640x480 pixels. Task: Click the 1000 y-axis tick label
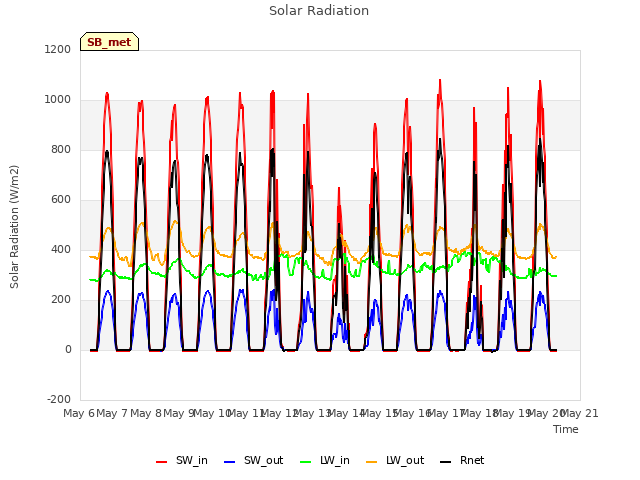coord(58,100)
